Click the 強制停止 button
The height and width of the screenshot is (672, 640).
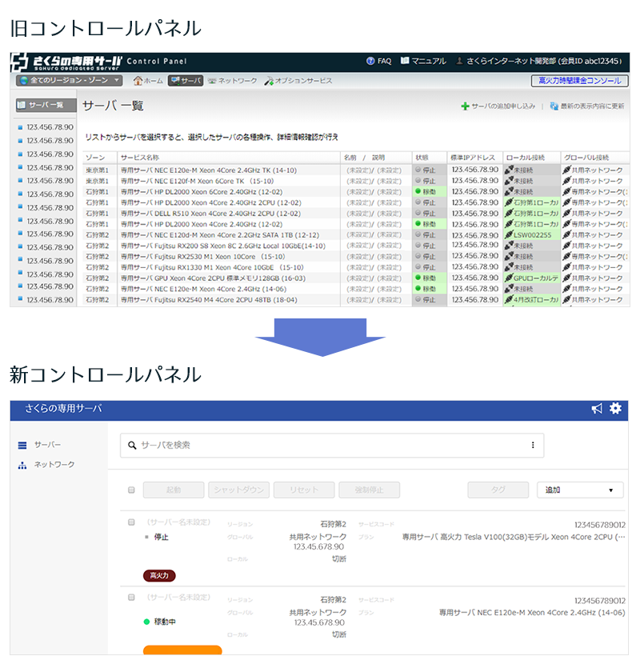point(369,490)
